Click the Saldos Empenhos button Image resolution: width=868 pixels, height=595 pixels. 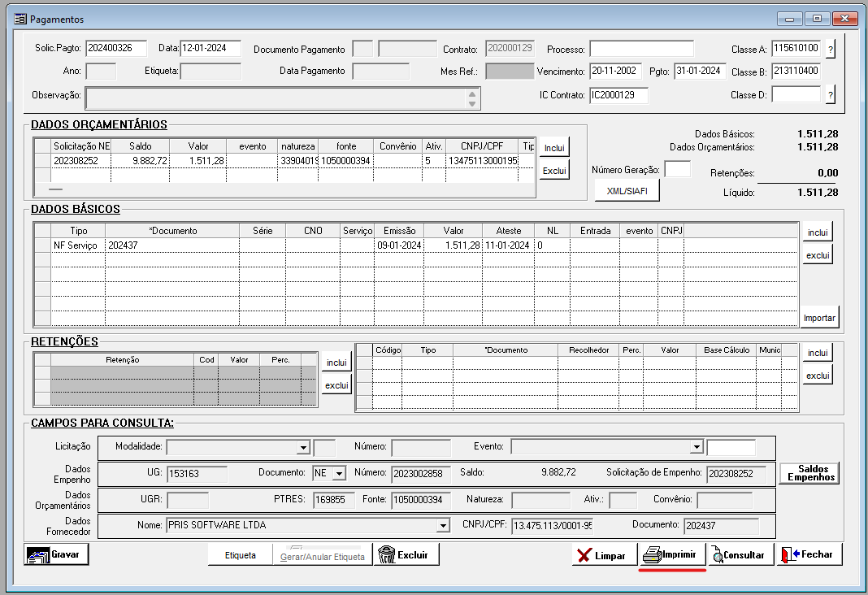pos(809,473)
